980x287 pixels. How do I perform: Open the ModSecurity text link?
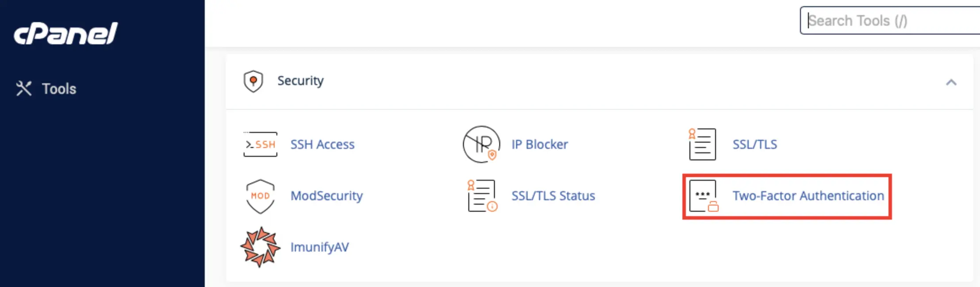[x=326, y=196]
